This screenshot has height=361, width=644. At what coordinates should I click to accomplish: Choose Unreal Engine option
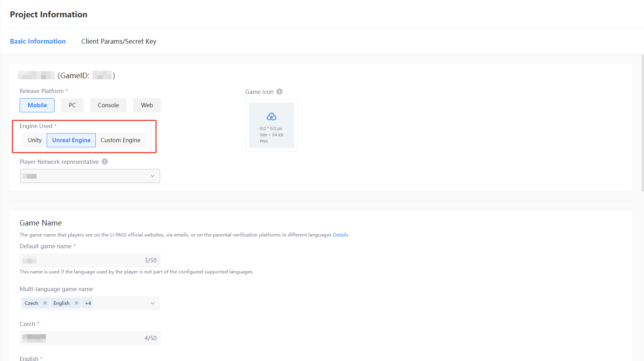71,140
